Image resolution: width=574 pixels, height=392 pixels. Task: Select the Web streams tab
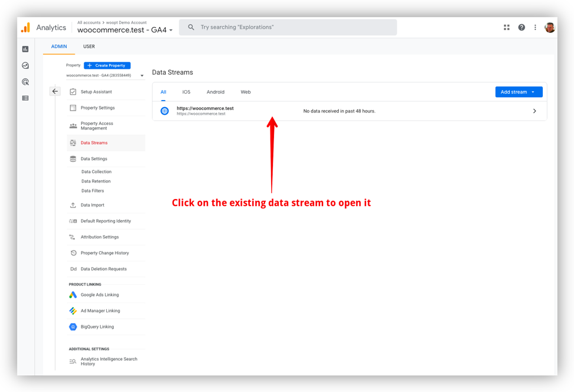pyautogui.click(x=246, y=92)
